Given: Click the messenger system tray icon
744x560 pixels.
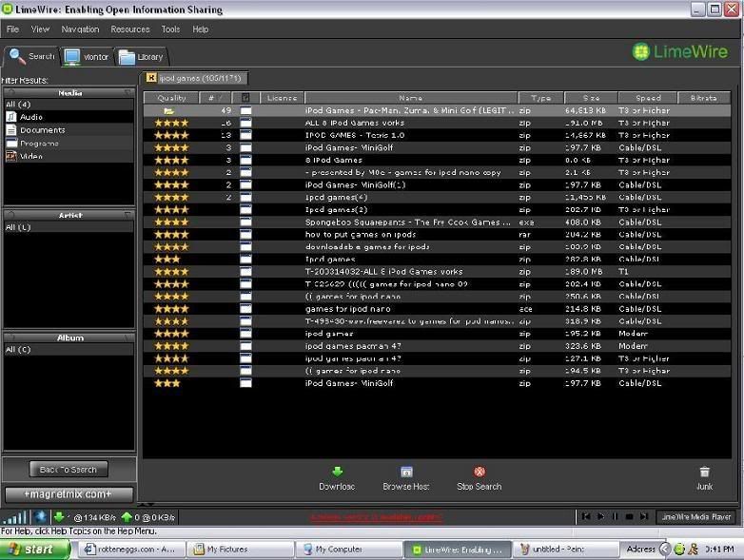Looking at the screenshot, I should 694,550.
